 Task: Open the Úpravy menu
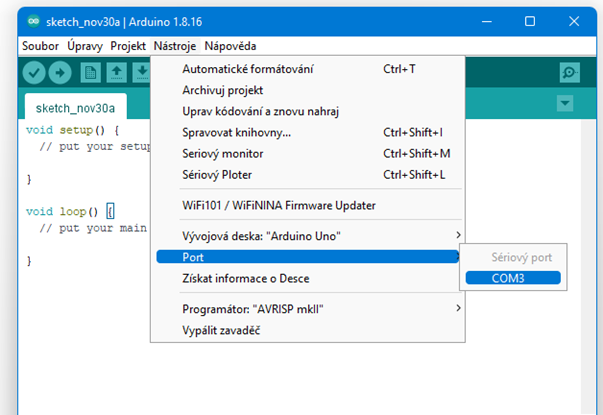(x=85, y=46)
